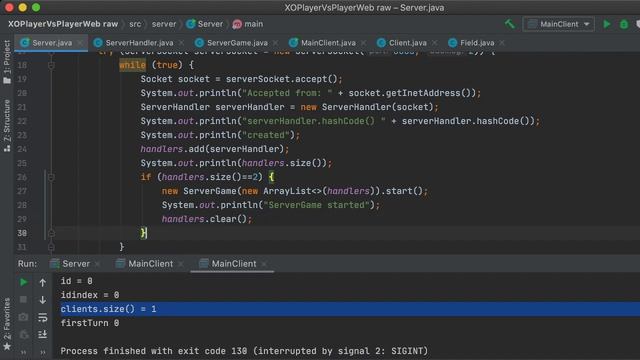Click the XOPlayerVsPlayerWeb raw breadcrumb
The width and height of the screenshot is (640, 360).
pos(63,24)
